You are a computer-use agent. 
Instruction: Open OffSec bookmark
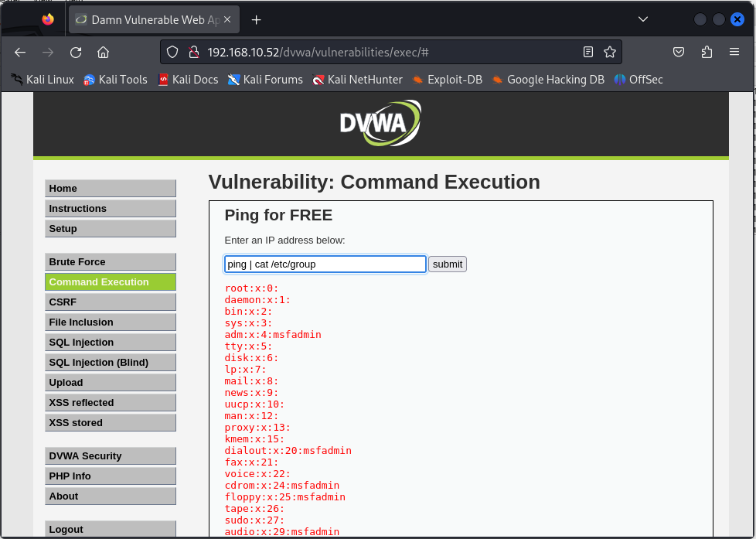639,80
